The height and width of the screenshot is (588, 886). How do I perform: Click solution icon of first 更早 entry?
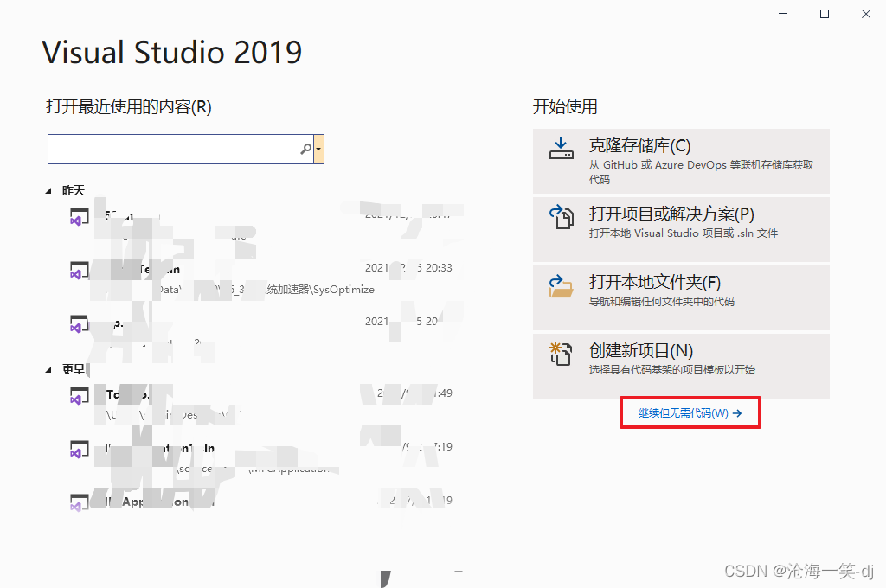pos(79,395)
